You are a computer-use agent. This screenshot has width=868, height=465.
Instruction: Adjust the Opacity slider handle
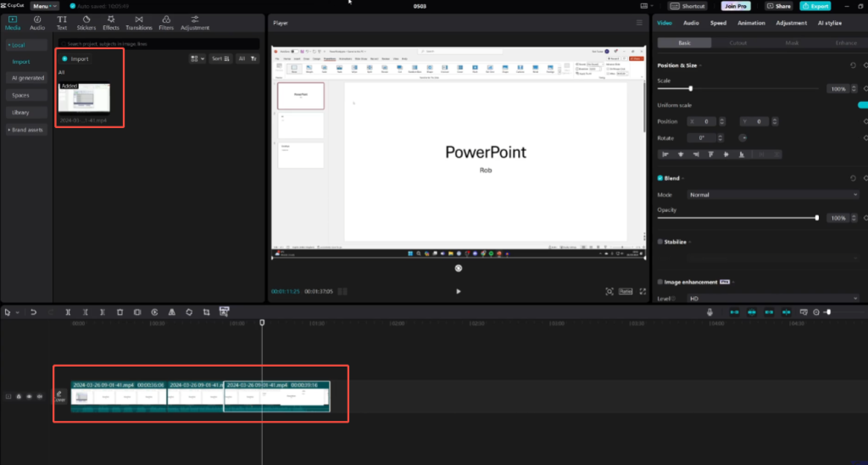(817, 218)
